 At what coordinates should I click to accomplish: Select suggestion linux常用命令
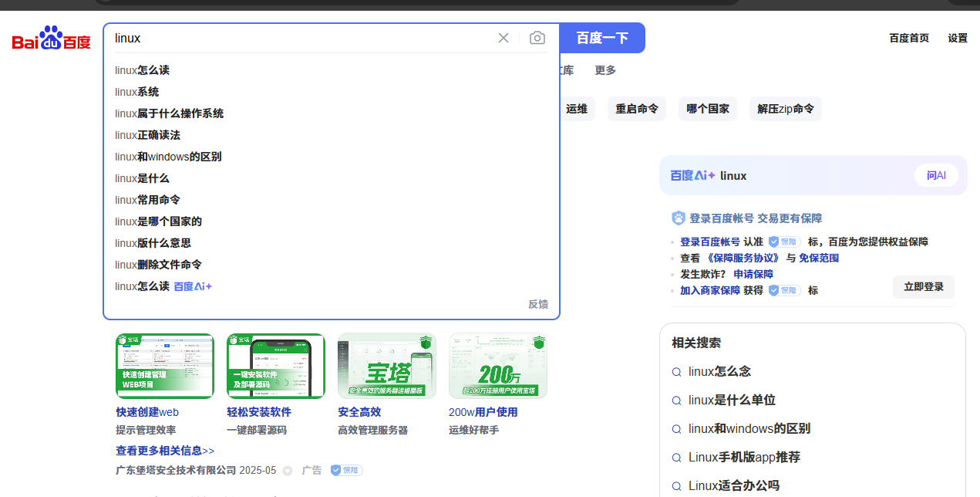148,200
